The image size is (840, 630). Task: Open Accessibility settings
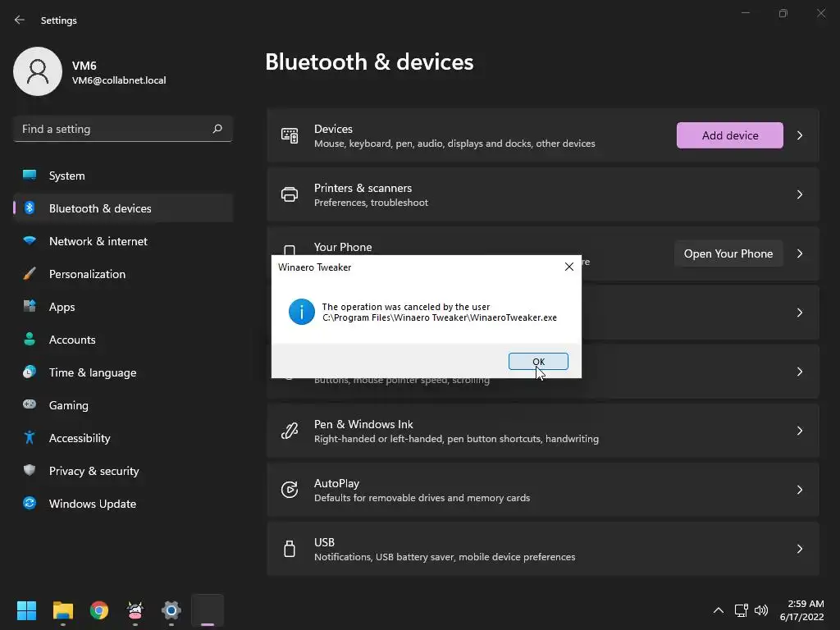tap(123, 438)
